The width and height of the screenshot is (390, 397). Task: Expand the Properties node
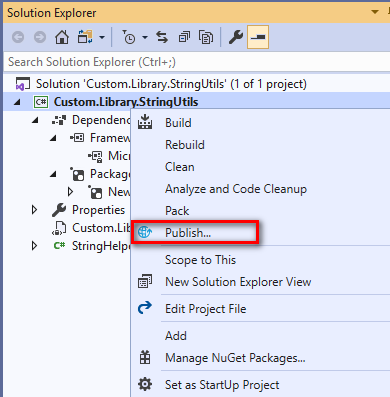point(34,210)
